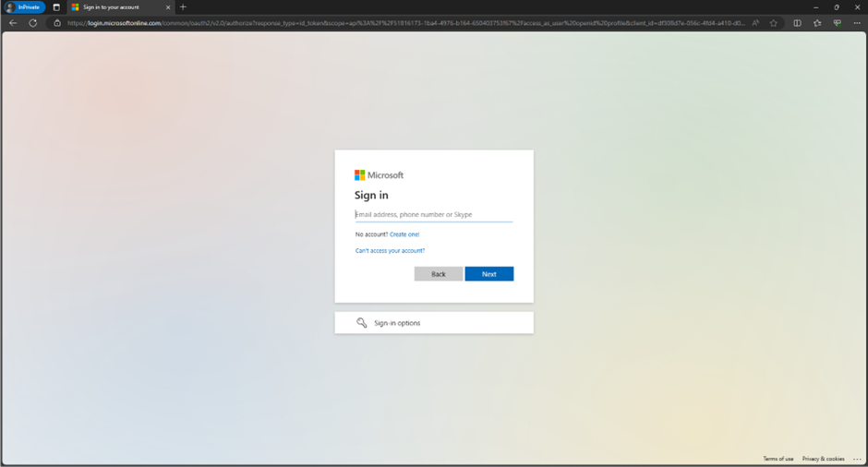Screen dimensions: 868x467
Task: Reload the page with refresh icon
Action: pyautogui.click(x=33, y=23)
